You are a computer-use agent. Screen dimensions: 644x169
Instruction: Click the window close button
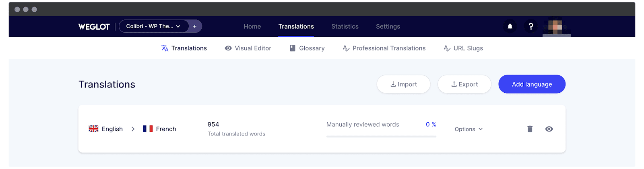[x=17, y=9]
